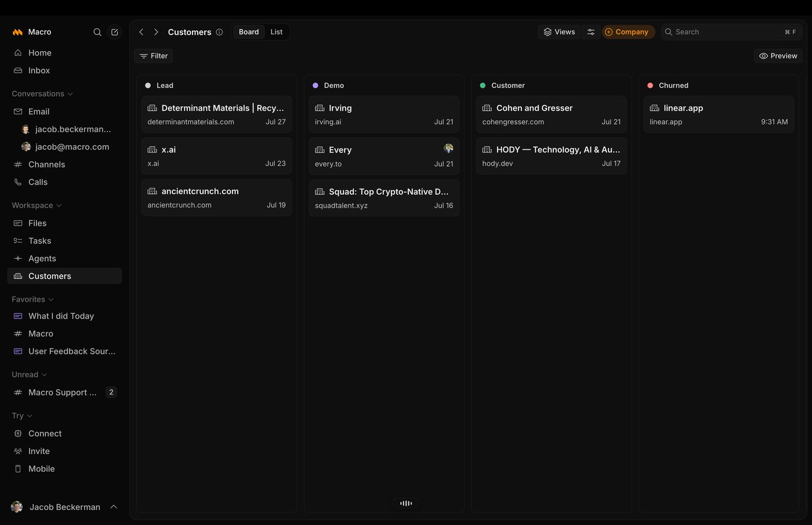Image resolution: width=812 pixels, height=525 pixels.
Task: Open the ancientcrunch.com card
Action: click(x=216, y=198)
